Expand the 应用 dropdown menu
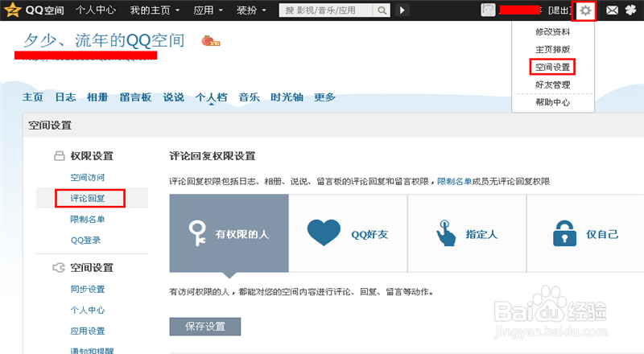The image size is (644, 354). point(208,10)
